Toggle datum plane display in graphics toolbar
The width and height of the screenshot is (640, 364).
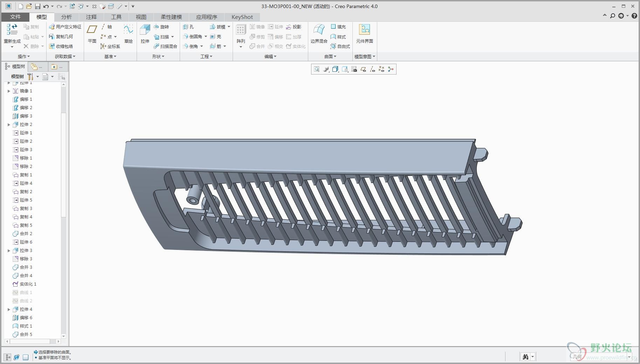363,69
